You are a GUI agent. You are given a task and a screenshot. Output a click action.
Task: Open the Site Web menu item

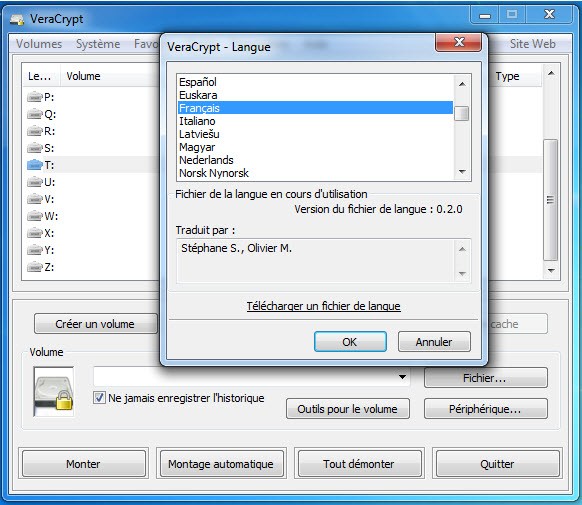[x=532, y=44]
